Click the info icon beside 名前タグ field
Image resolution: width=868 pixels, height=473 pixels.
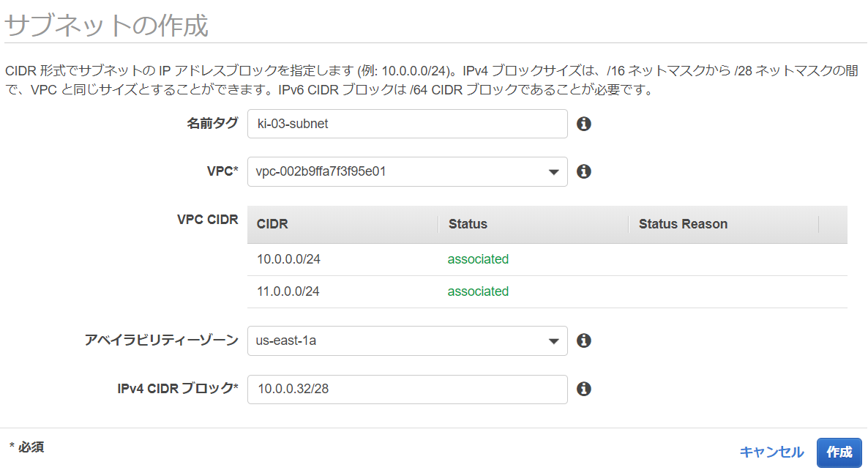tap(583, 124)
